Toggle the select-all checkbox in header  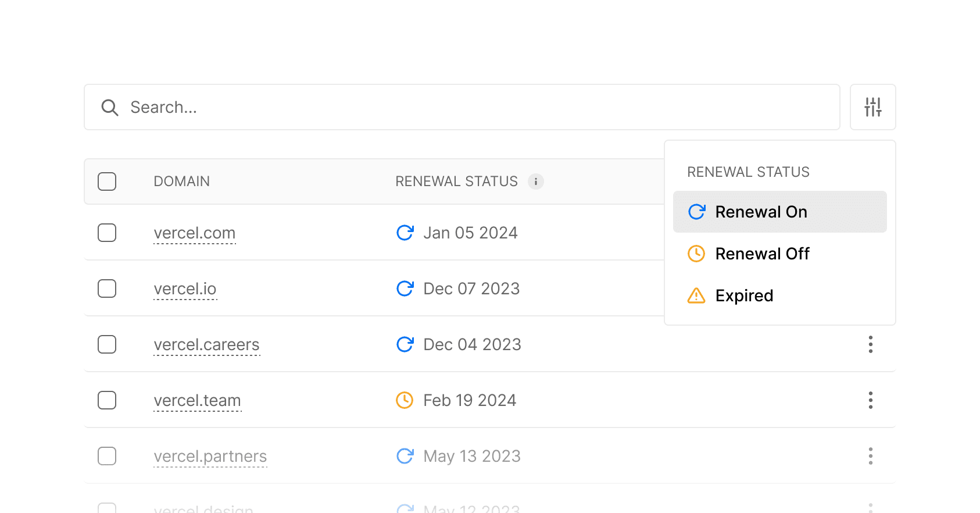107,181
